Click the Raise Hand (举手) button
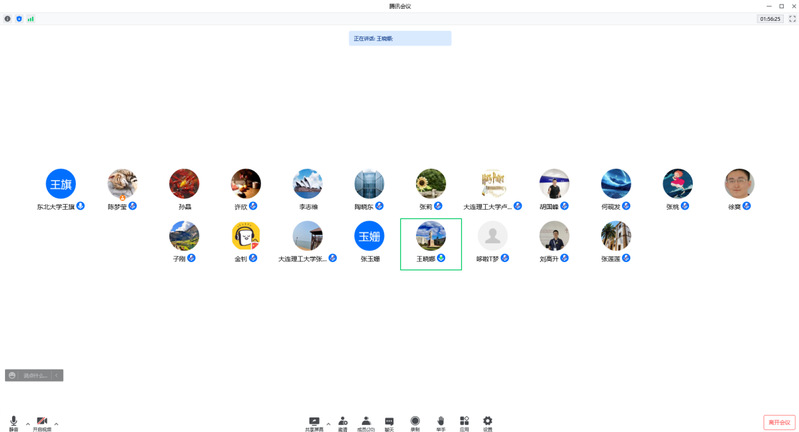The image size is (799, 432). (440, 423)
